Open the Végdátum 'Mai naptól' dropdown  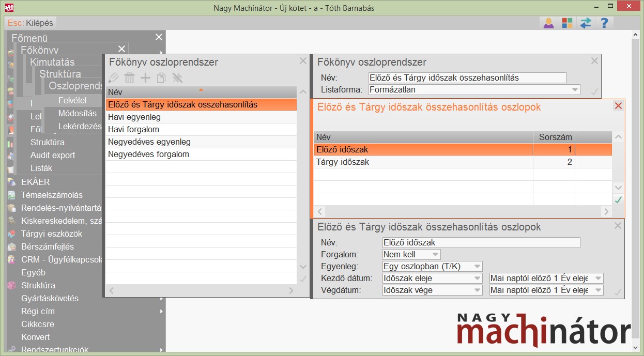coord(598,290)
